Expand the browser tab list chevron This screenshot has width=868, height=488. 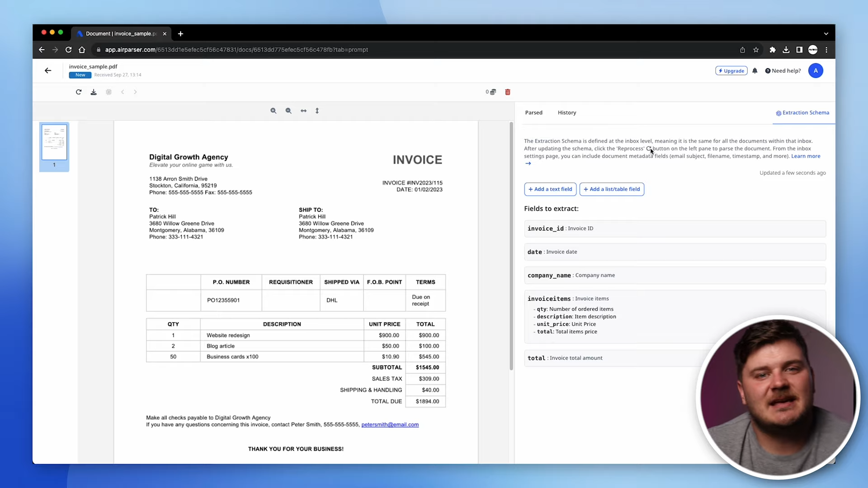point(826,34)
